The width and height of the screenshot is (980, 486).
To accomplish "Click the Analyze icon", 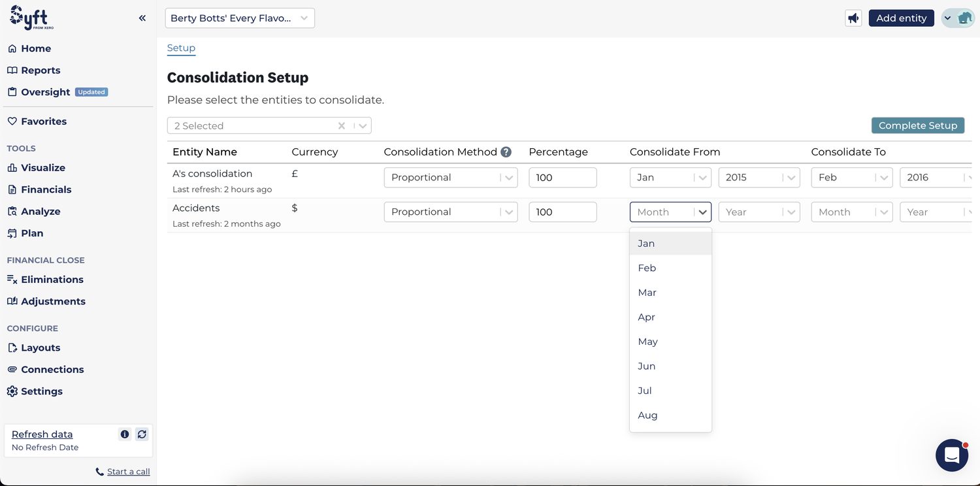I will pyautogui.click(x=12, y=212).
